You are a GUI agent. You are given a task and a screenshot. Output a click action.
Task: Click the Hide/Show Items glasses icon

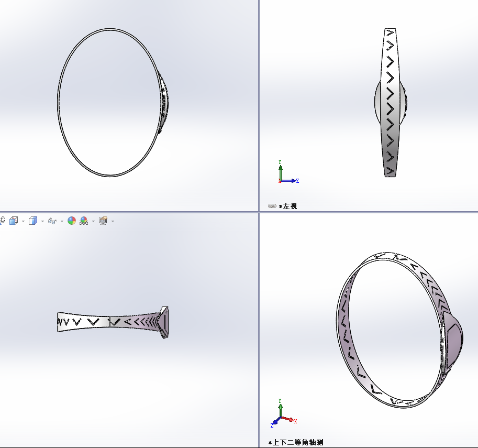point(52,221)
